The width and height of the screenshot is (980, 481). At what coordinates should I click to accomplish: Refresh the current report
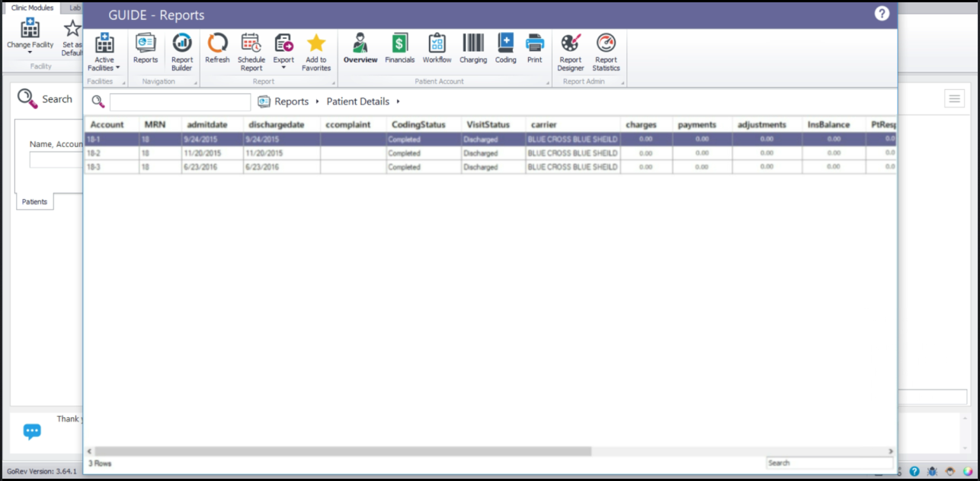pos(217,49)
